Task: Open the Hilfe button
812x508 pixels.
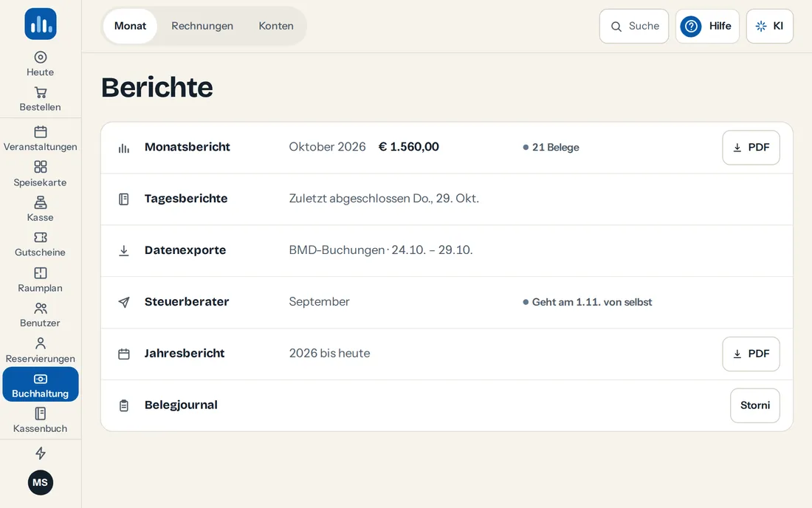Action: (x=707, y=26)
